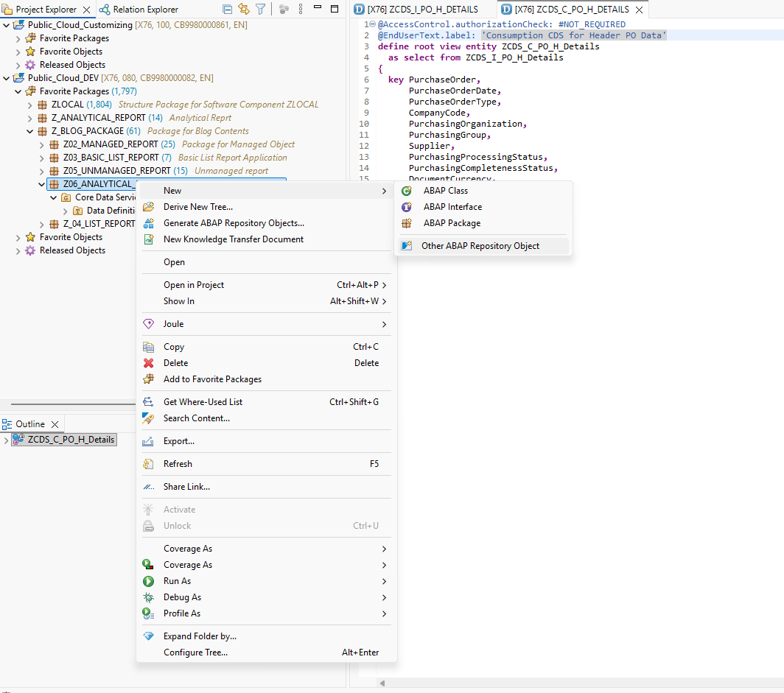The width and height of the screenshot is (784, 693).
Task: Switch to the Relation Explorer tab
Action: (x=139, y=9)
